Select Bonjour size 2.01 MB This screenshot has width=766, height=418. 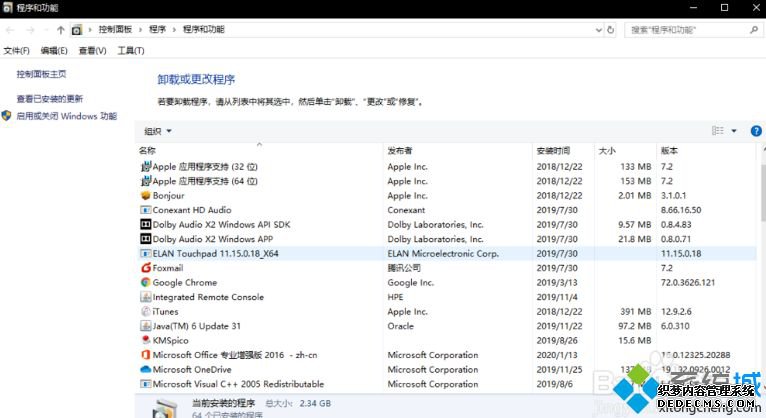click(635, 195)
